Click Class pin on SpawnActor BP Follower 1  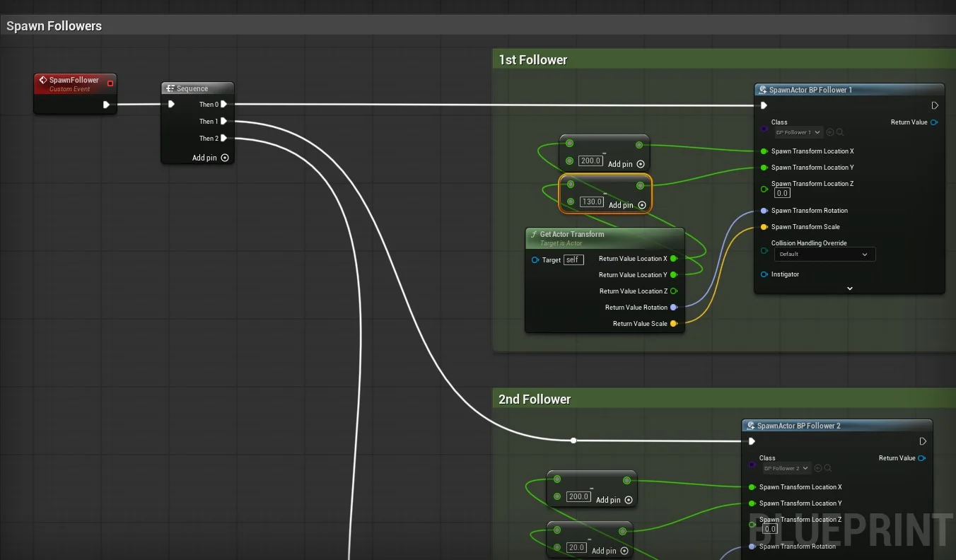coord(764,129)
